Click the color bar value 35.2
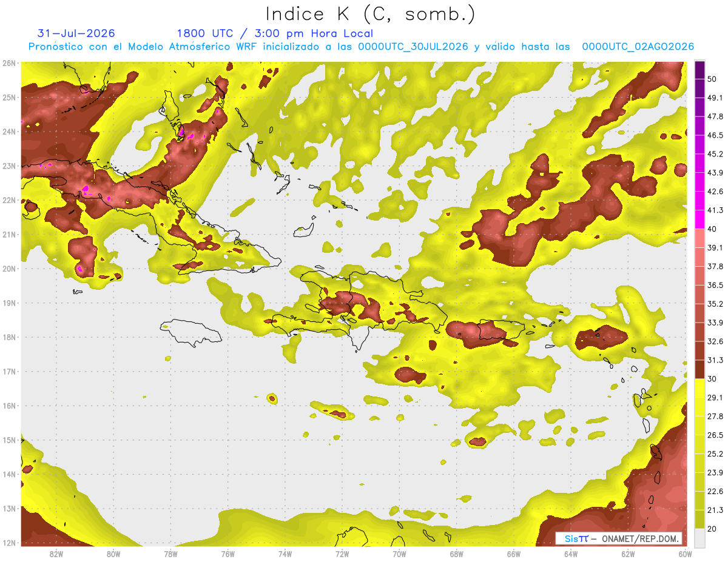This screenshot has width=728, height=562. [715, 304]
